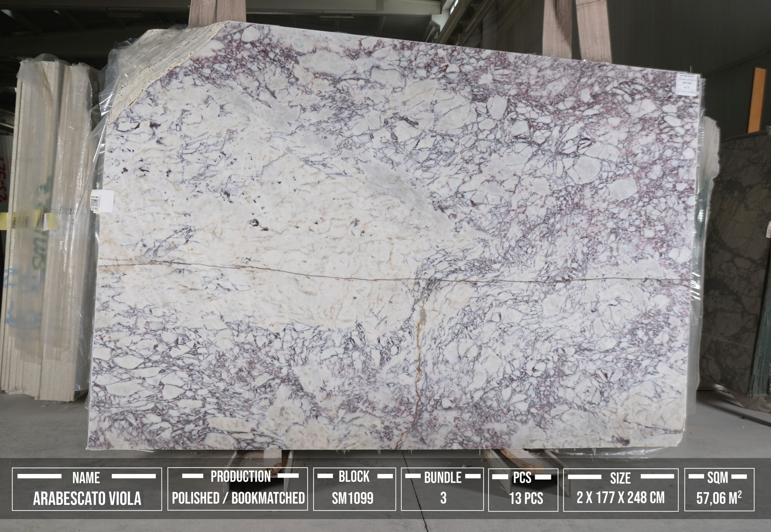Click the SIZE heading label

pos(620,478)
